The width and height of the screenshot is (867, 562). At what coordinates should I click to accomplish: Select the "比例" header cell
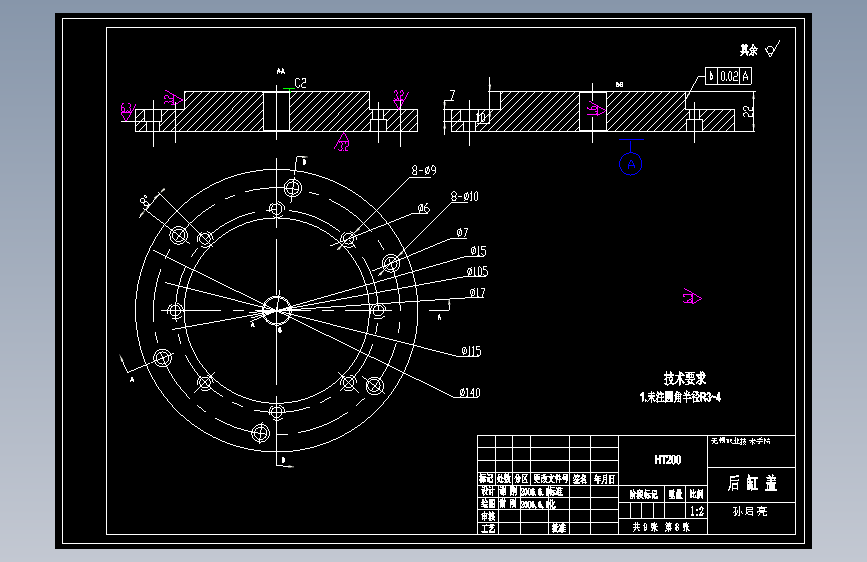(x=697, y=495)
